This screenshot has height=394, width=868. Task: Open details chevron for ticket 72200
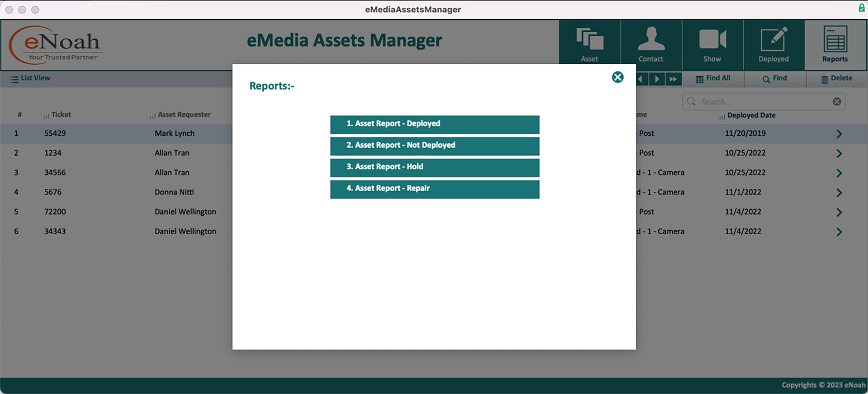click(839, 212)
